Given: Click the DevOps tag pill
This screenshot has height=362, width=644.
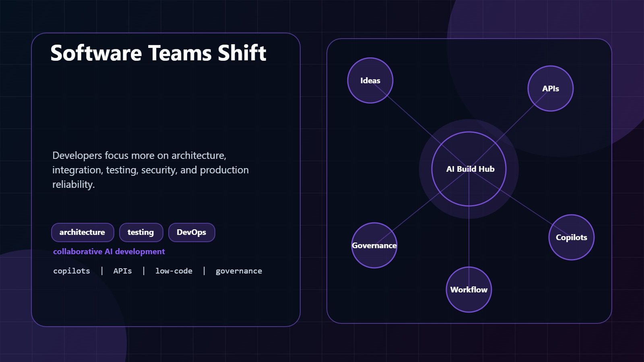Looking at the screenshot, I should pyautogui.click(x=192, y=232).
